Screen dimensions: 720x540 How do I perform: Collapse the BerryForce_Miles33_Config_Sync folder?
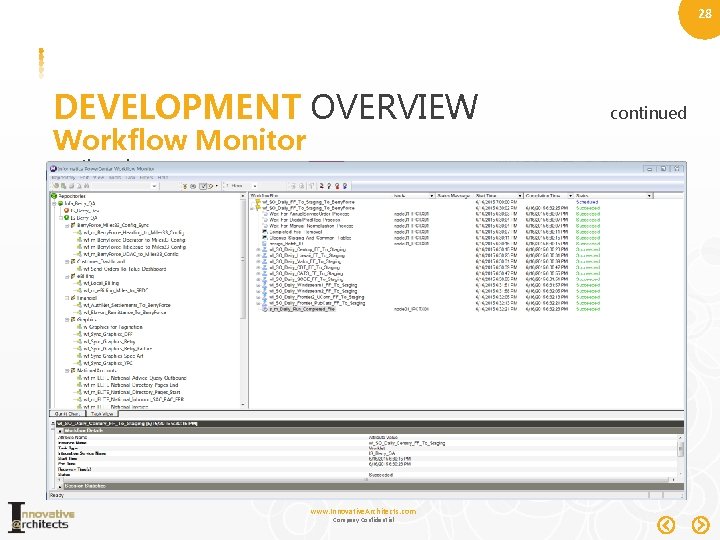[x=67, y=225]
